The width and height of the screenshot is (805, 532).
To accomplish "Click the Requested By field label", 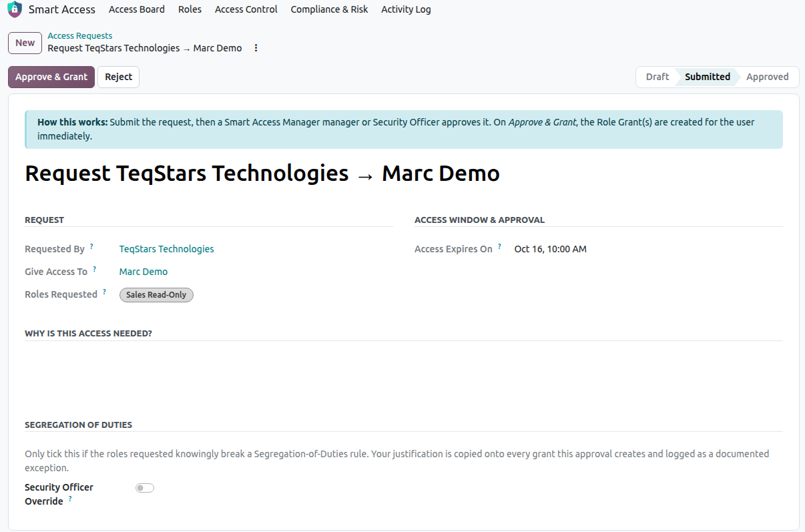I will point(55,249).
